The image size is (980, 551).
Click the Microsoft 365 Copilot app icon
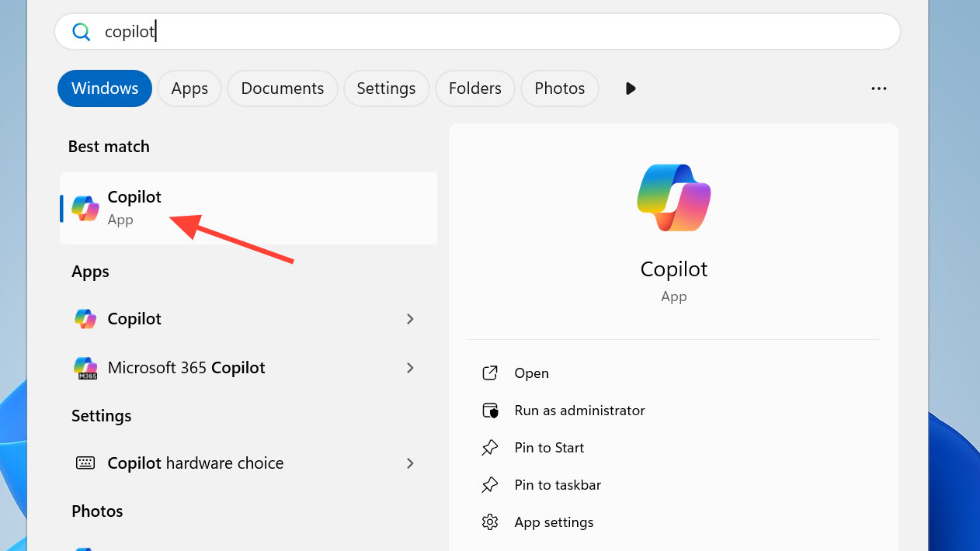tap(85, 368)
